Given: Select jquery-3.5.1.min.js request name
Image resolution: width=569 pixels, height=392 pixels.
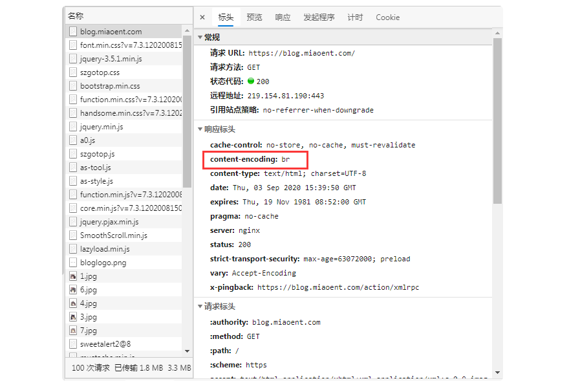Looking at the screenshot, I should (111, 59).
